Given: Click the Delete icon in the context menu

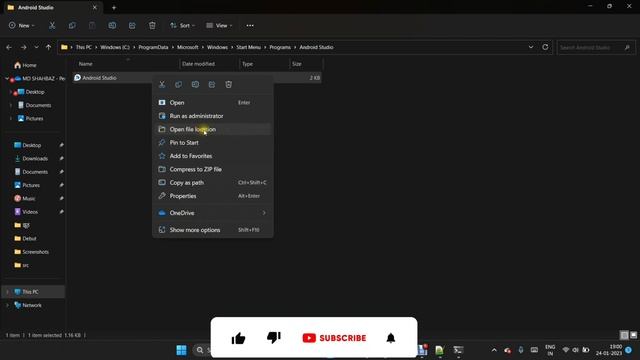Looking at the screenshot, I should [229, 84].
